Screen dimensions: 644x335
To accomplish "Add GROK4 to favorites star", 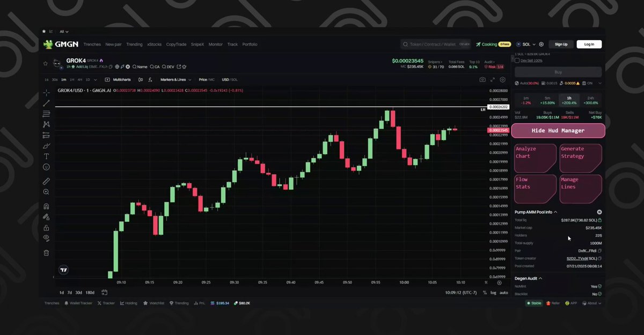I will pos(45,63).
